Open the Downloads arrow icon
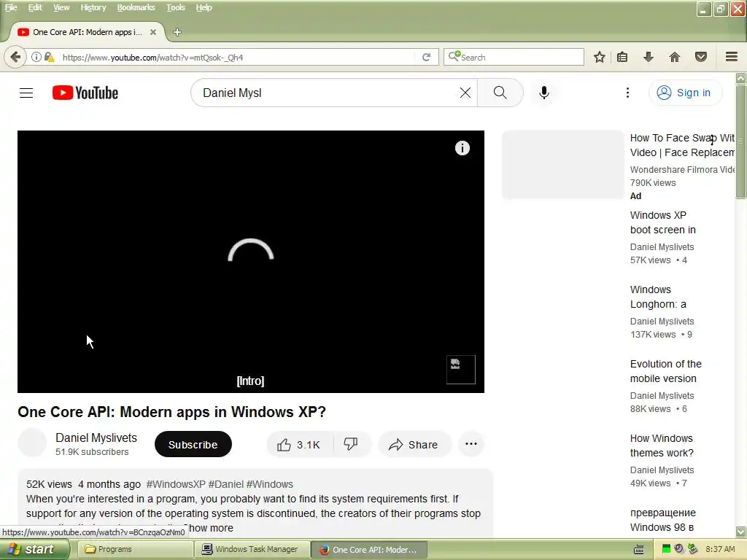Image resolution: width=747 pixels, height=560 pixels. tap(649, 57)
